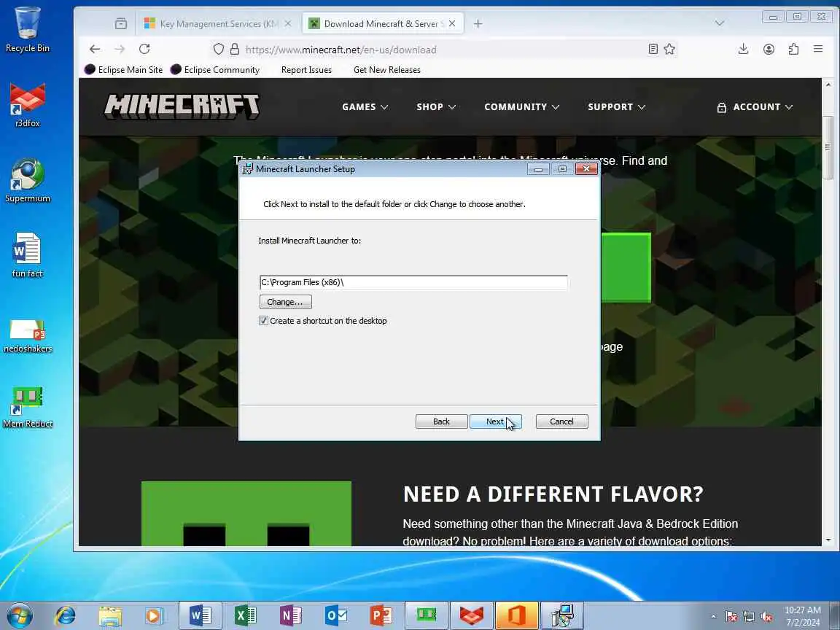Open Recycle Bin desktop icon

point(27,29)
